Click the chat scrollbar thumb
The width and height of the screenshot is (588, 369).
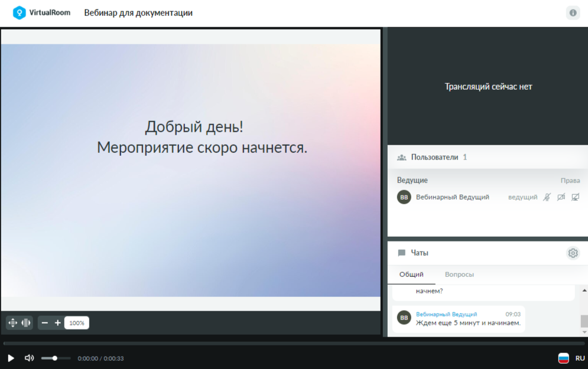coord(584,321)
